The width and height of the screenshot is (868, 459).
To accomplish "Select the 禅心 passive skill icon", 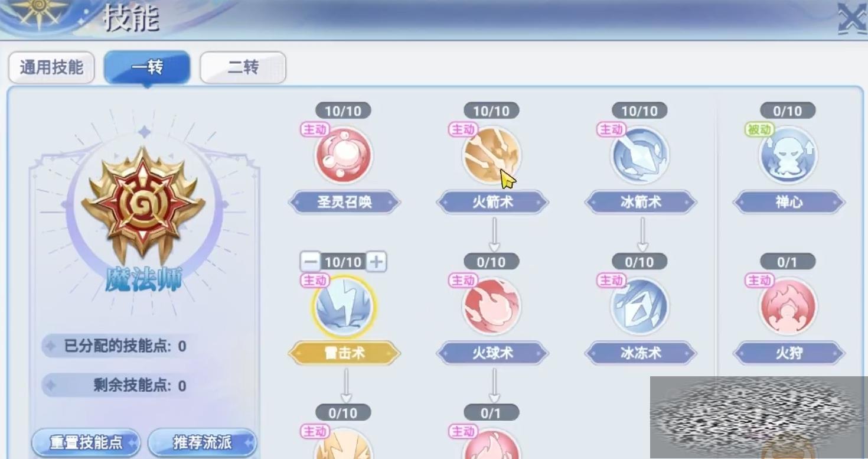I will click(788, 156).
